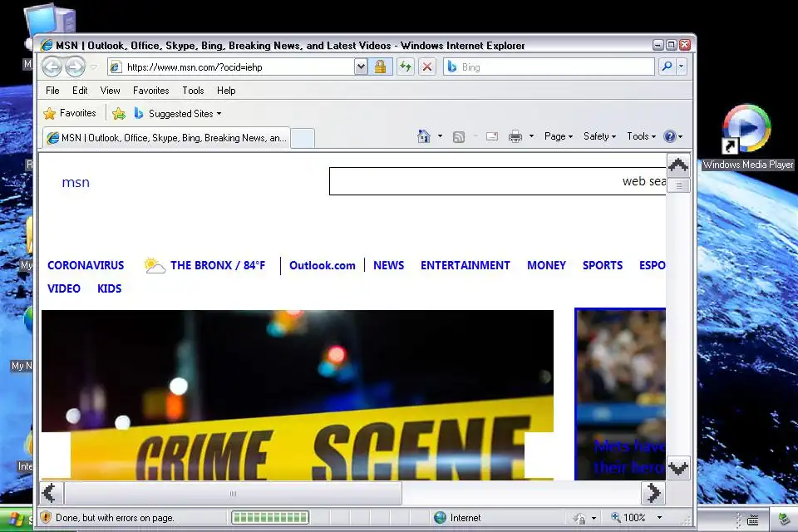Screen dimensions: 798x532
Task: Open the Edit menu
Action: click(x=80, y=91)
